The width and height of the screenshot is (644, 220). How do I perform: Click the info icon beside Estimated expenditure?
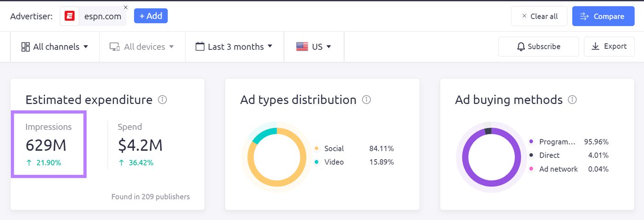[x=162, y=100]
